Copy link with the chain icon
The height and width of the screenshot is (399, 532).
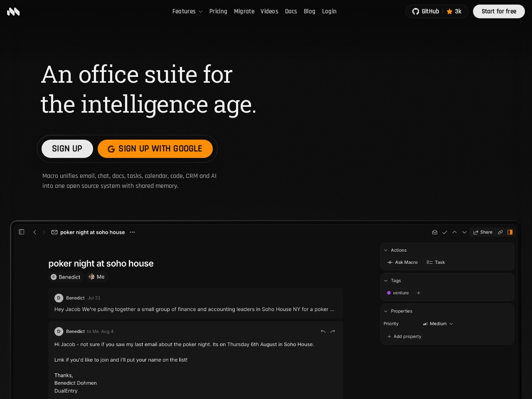tap(500, 232)
